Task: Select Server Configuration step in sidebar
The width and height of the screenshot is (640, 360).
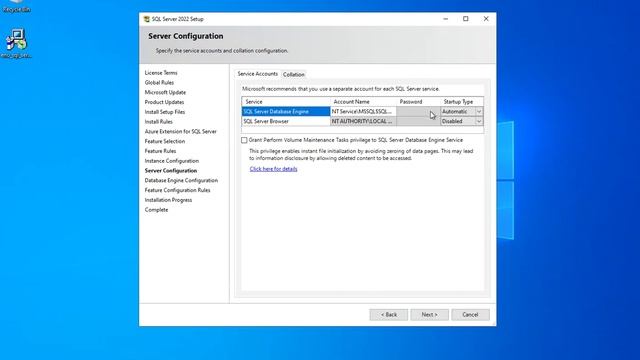Action: [x=171, y=171]
